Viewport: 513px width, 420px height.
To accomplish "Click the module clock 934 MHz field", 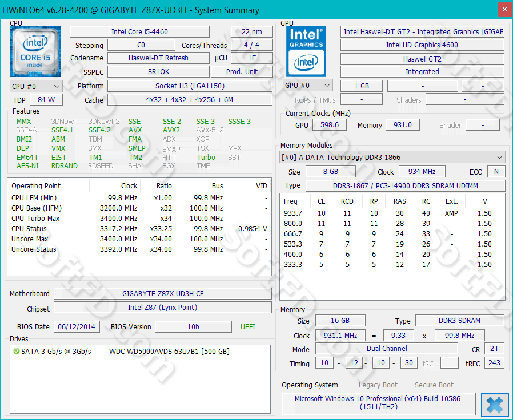I will click(422, 172).
